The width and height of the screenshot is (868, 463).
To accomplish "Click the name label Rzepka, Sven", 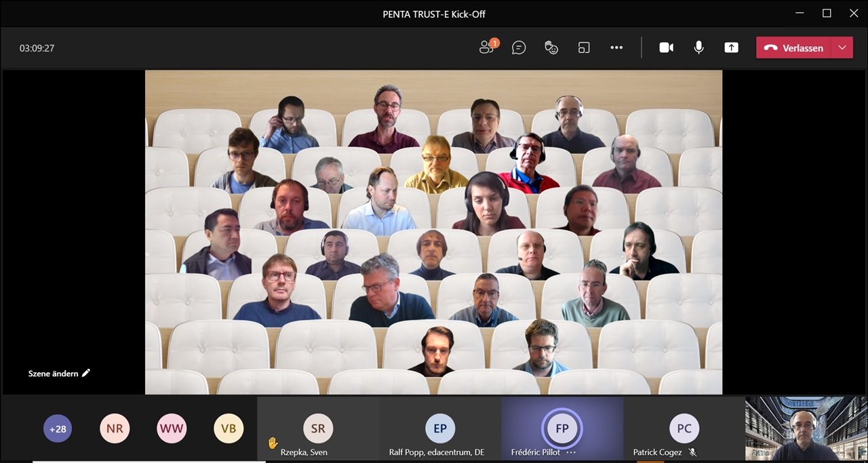I will click(x=304, y=452).
